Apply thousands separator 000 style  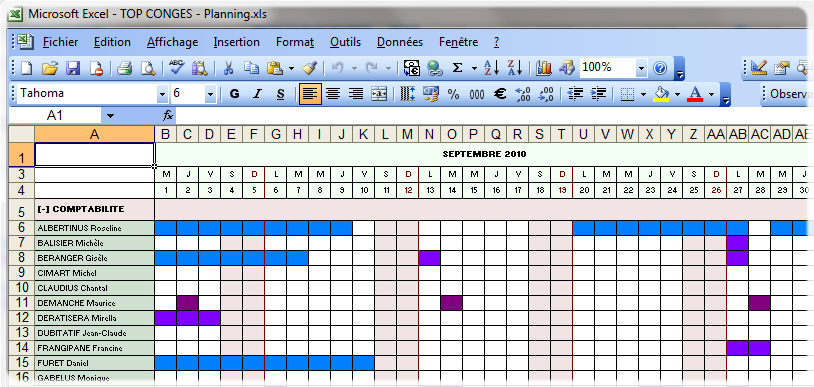click(477, 95)
